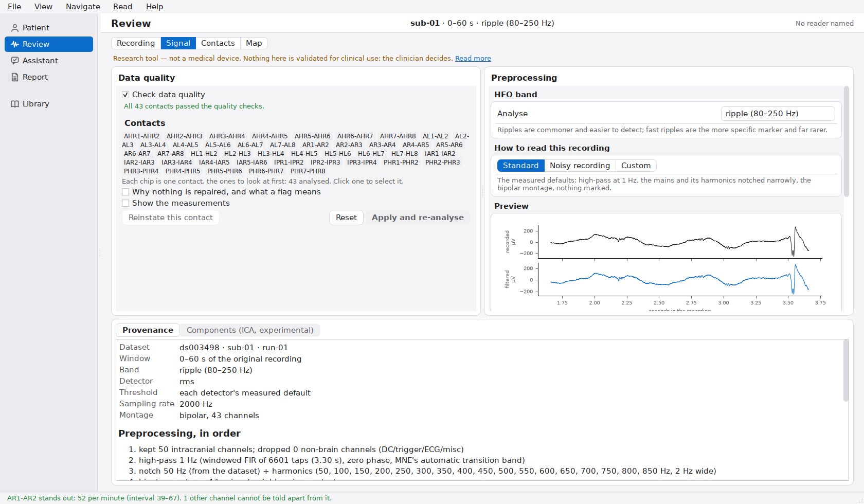This screenshot has width=864, height=504.
Task: Click the Review waveform icon in sidebar
Action: [15, 44]
